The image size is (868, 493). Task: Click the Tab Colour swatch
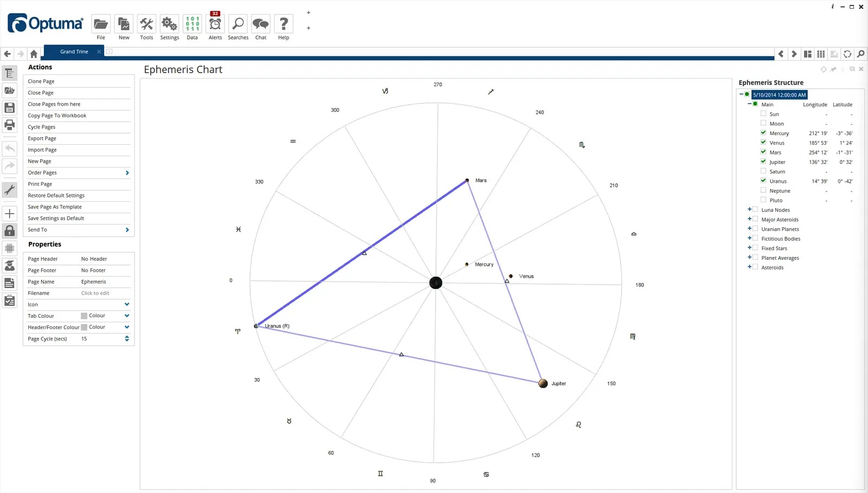click(x=84, y=316)
